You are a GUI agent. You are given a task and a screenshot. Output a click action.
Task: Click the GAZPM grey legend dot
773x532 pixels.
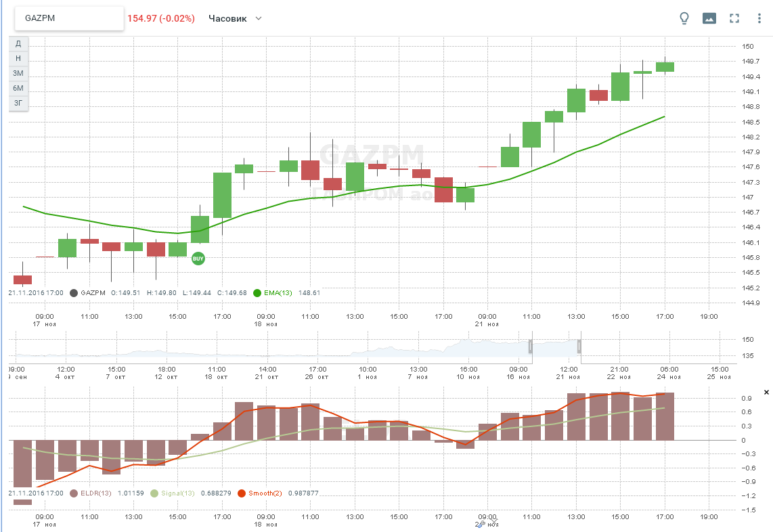pos(74,293)
